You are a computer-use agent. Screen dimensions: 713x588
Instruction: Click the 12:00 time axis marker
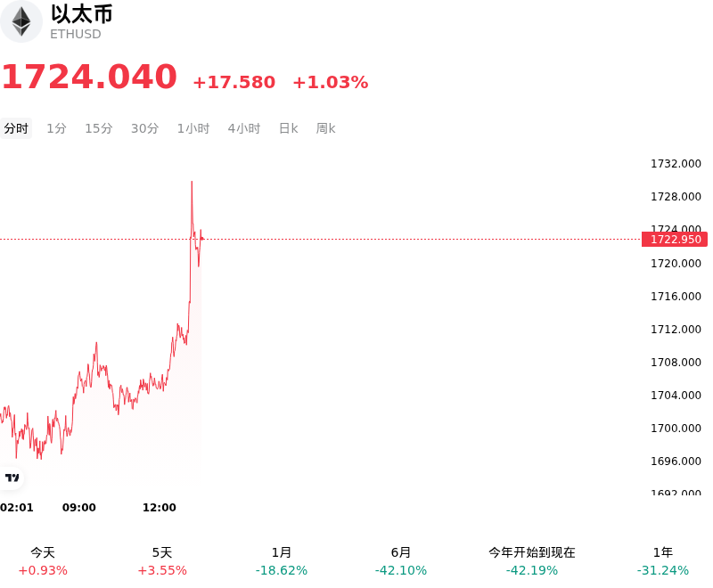160,508
